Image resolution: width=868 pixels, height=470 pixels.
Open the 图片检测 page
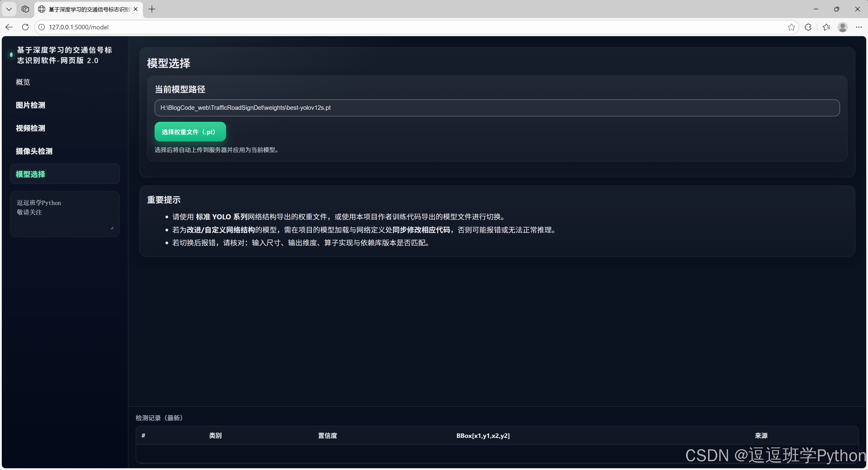[30, 105]
